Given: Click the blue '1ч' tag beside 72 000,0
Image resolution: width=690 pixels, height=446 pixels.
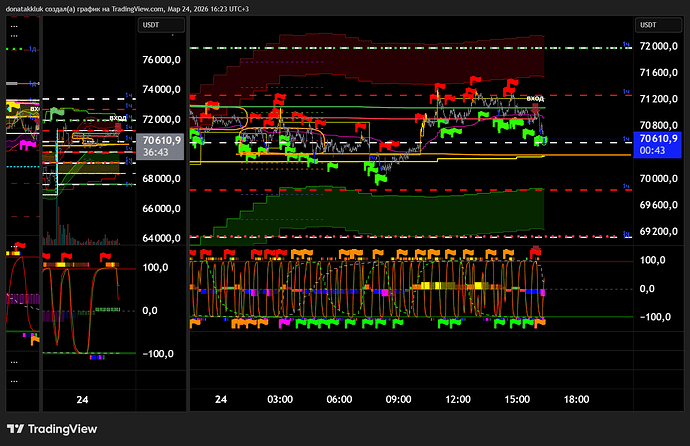Looking at the screenshot, I should tap(627, 44).
